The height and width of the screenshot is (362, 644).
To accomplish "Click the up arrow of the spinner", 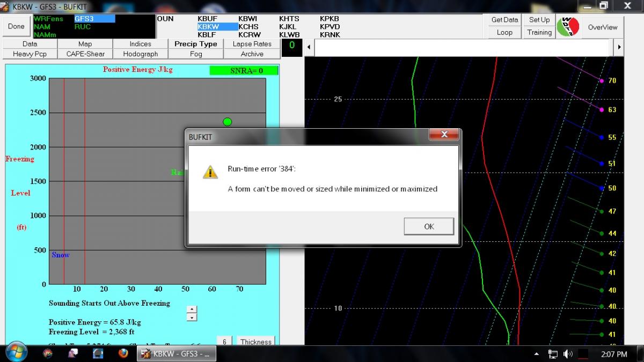I will [192, 309].
